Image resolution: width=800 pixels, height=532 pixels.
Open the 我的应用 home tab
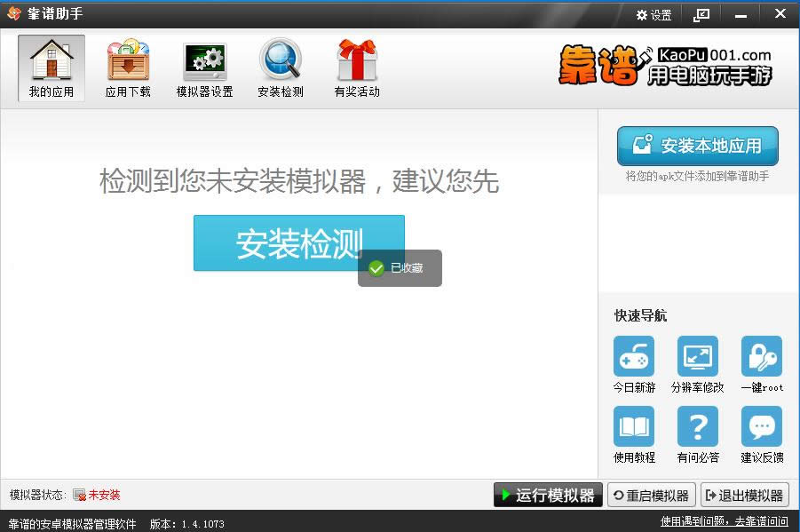[51, 67]
